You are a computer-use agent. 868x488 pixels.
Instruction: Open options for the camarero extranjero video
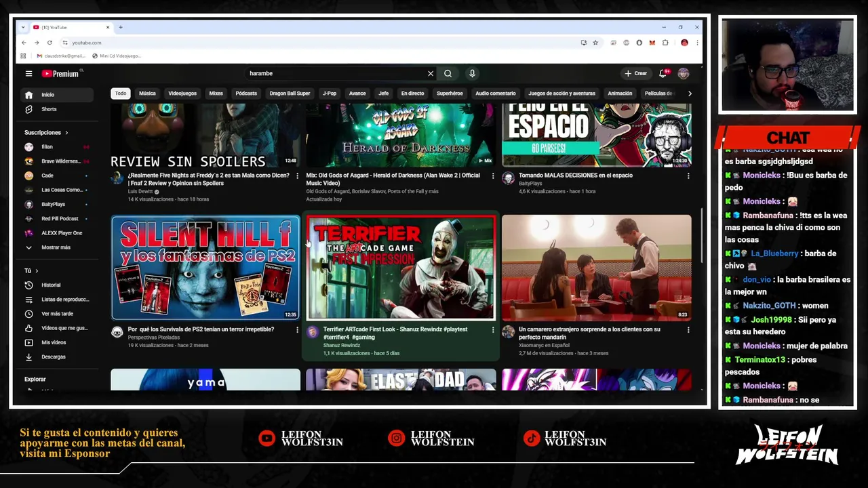point(688,329)
